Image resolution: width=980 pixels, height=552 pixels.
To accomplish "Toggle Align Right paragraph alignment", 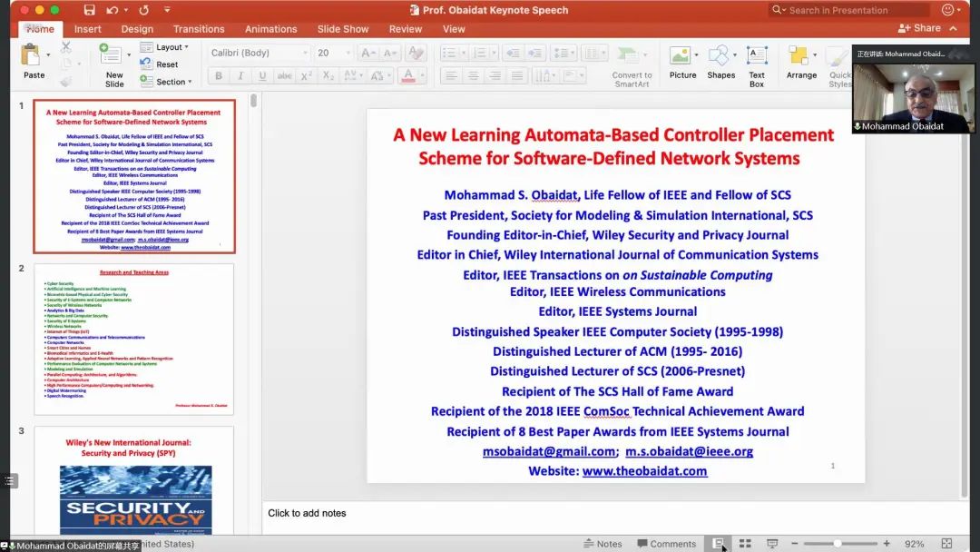I will click(x=495, y=75).
